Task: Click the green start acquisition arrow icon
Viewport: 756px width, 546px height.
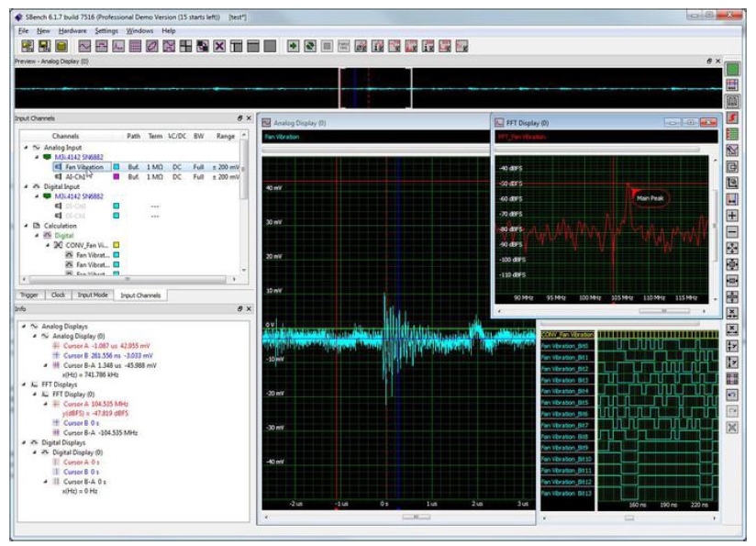Action: [x=293, y=46]
